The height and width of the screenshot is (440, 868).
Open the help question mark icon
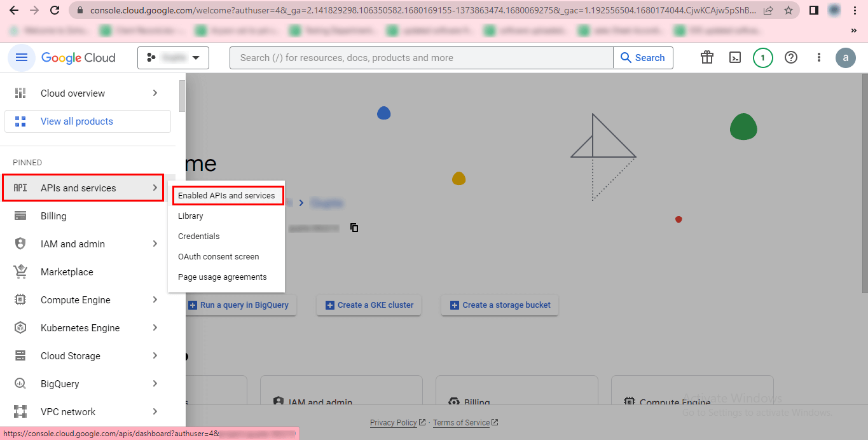791,58
